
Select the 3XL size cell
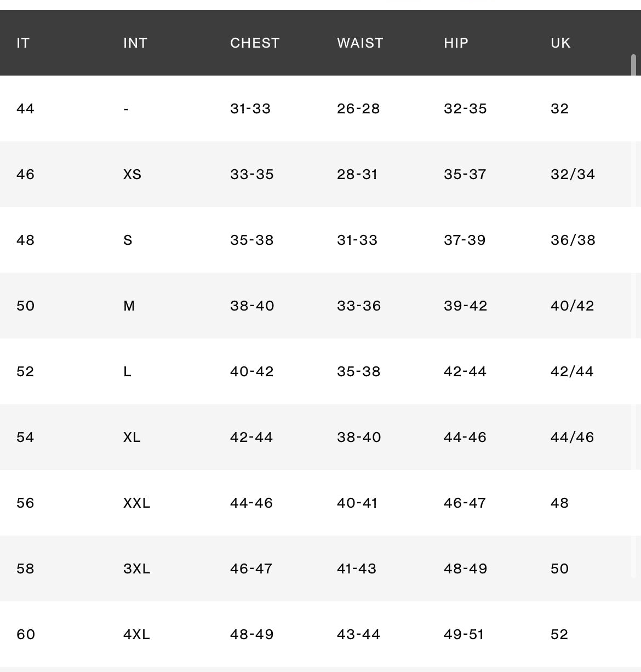pyautogui.click(x=136, y=568)
